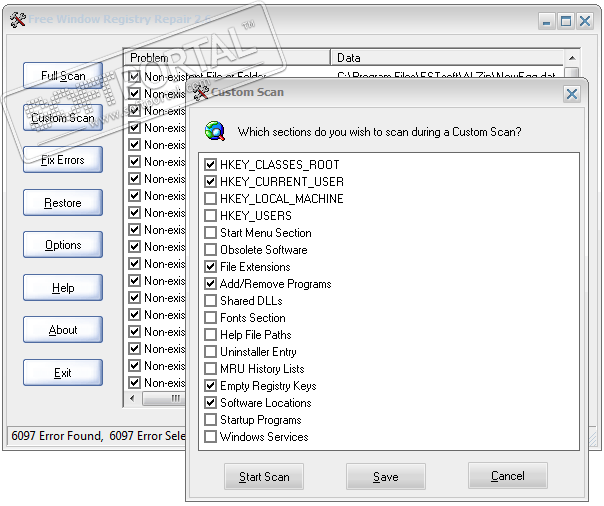Enable MRU History Lists scanning
Image resolution: width=604 pixels, height=506 pixels.
[x=210, y=369]
